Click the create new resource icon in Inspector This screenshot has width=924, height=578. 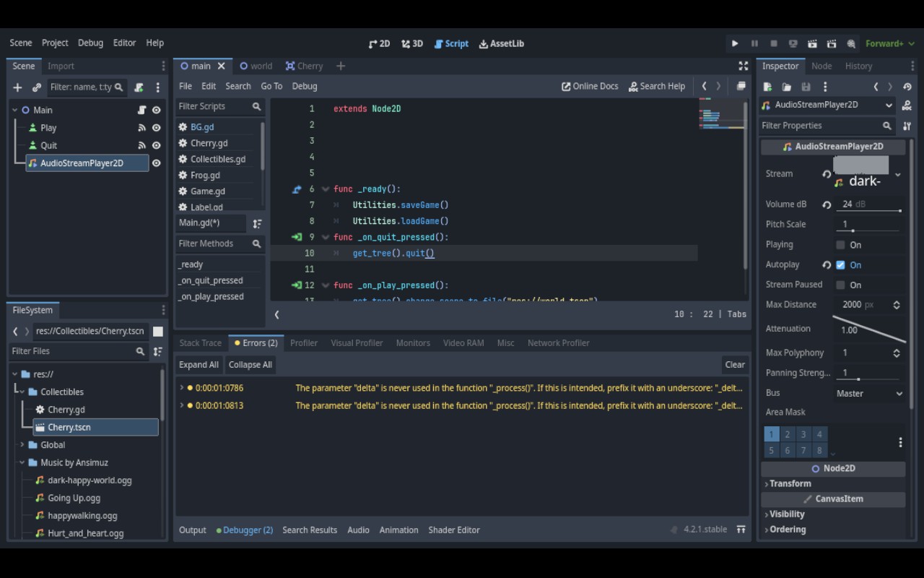click(x=767, y=87)
